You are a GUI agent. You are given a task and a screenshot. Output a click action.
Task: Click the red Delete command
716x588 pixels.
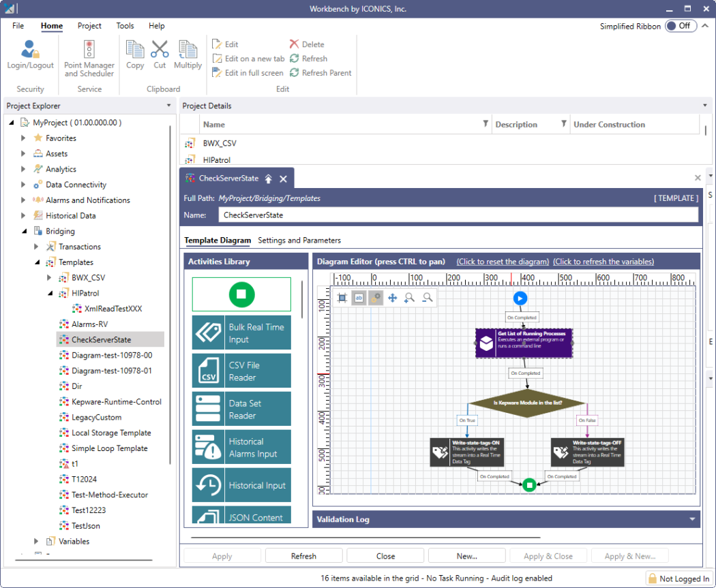[x=307, y=44]
